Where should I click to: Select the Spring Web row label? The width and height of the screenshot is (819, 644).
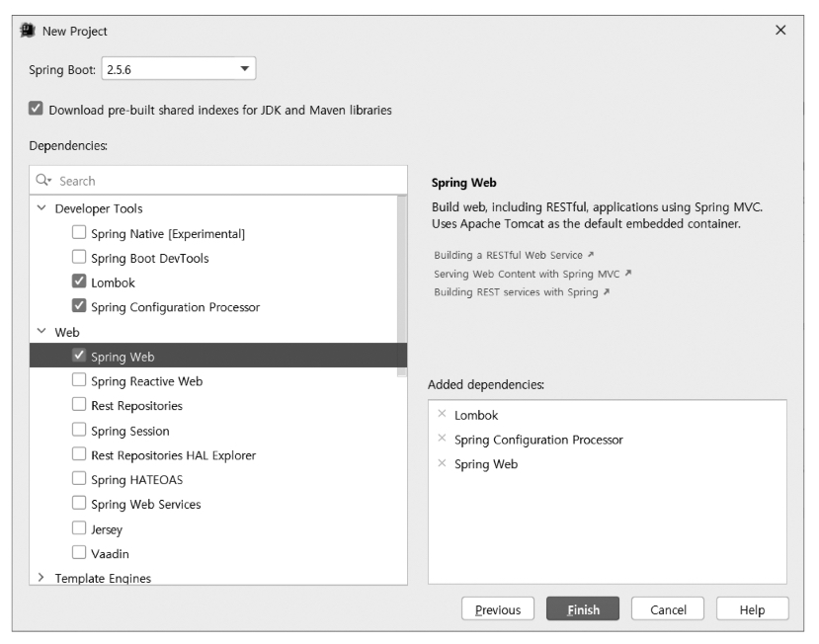pos(123,358)
